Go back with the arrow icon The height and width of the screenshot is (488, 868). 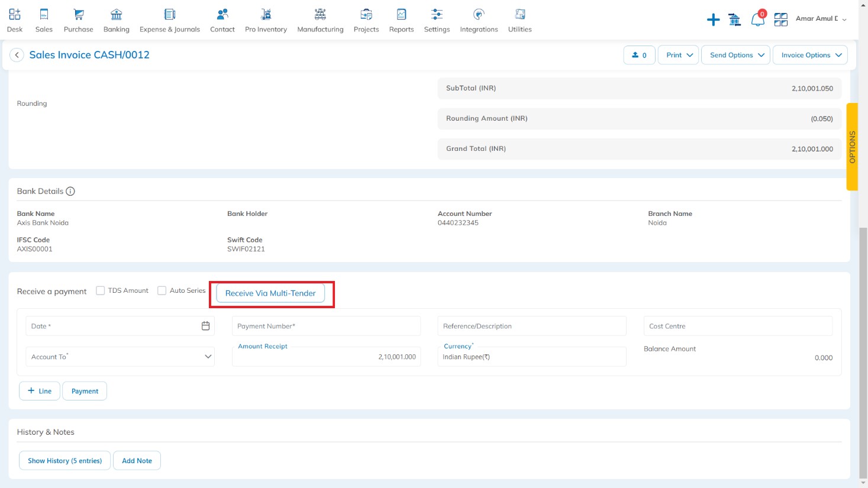pos(17,55)
